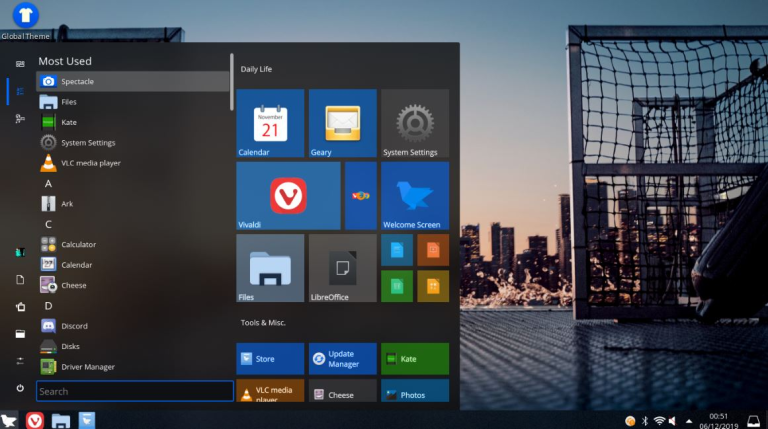768x429 pixels.
Task: Open the settings sliders sidebar icon
Action: (20, 361)
